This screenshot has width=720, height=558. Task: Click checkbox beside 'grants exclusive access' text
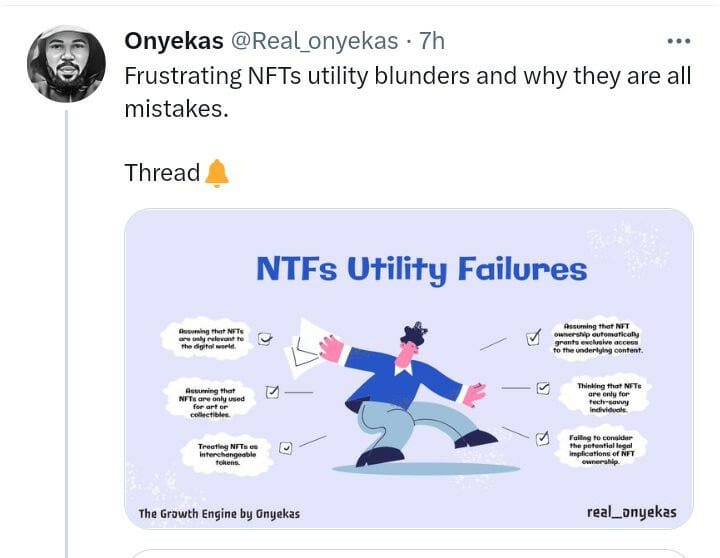point(533,338)
